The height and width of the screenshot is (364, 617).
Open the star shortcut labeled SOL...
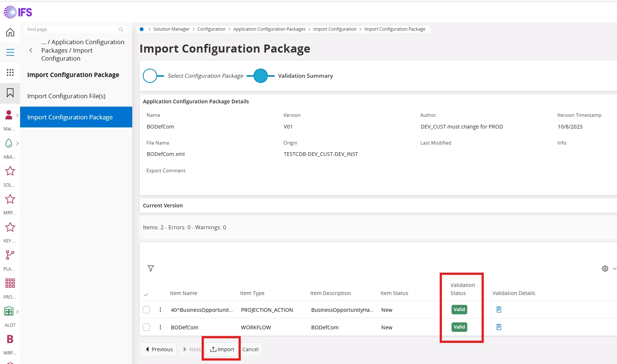(x=10, y=171)
